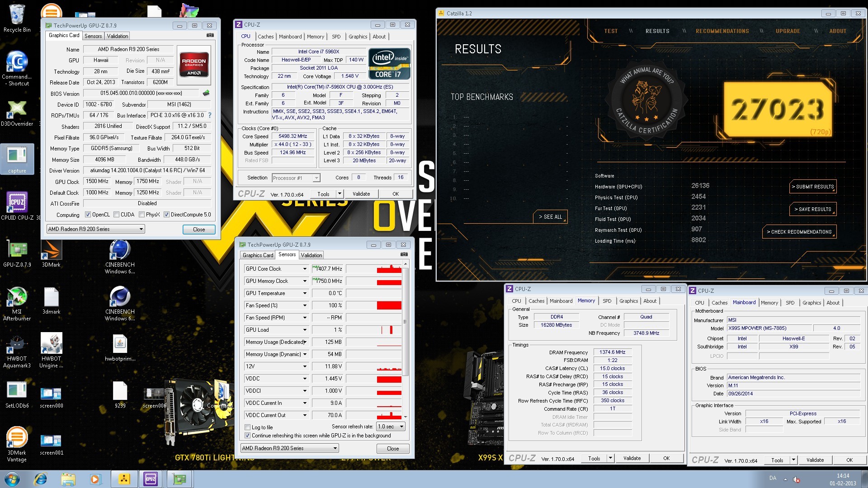Viewport: 868px width, 488px height.
Task: Click the GPU Load history graph
Action: tap(374, 330)
